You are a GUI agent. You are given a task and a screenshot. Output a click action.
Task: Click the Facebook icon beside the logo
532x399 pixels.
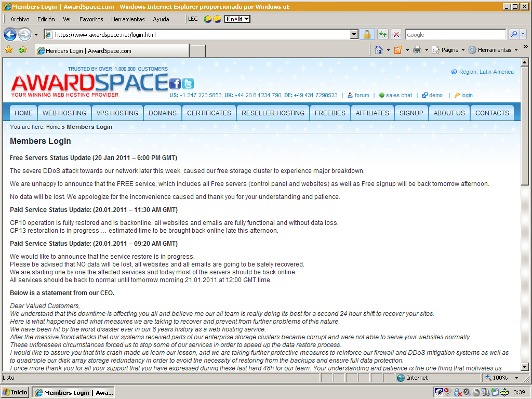[175, 84]
